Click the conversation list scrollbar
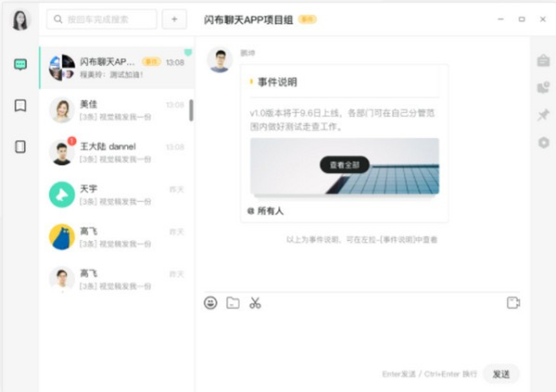 click(191, 110)
